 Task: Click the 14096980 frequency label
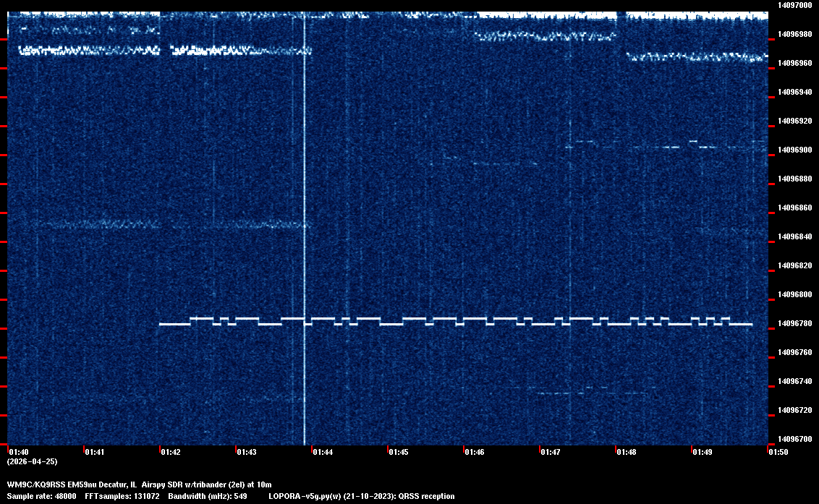pos(794,34)
